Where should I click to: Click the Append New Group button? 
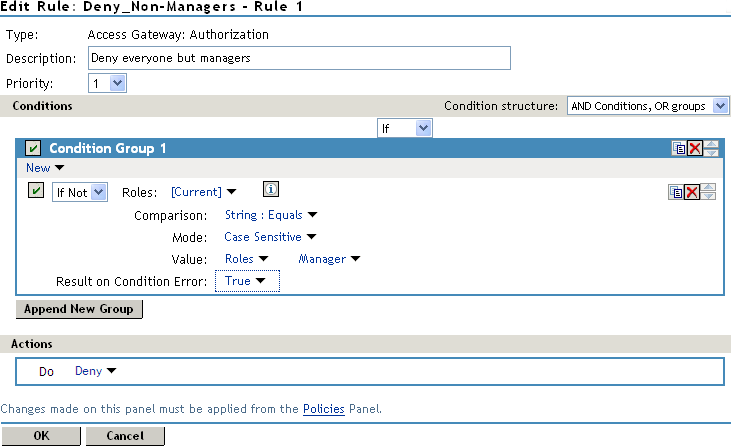(x=80, y=309)
